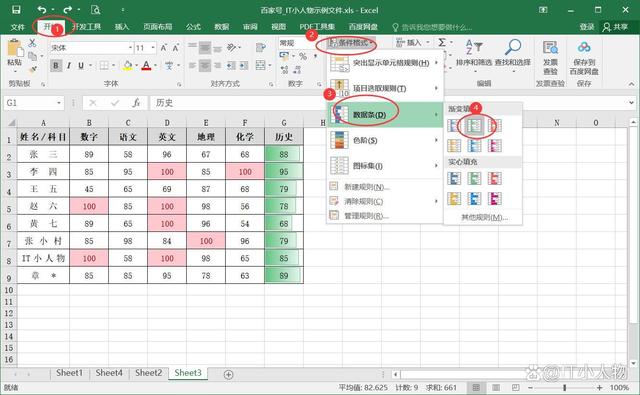The height and width of the screenshot is (395, 640).
Task: Open Color Scales submenu item
Action: (x=384, y=140)
